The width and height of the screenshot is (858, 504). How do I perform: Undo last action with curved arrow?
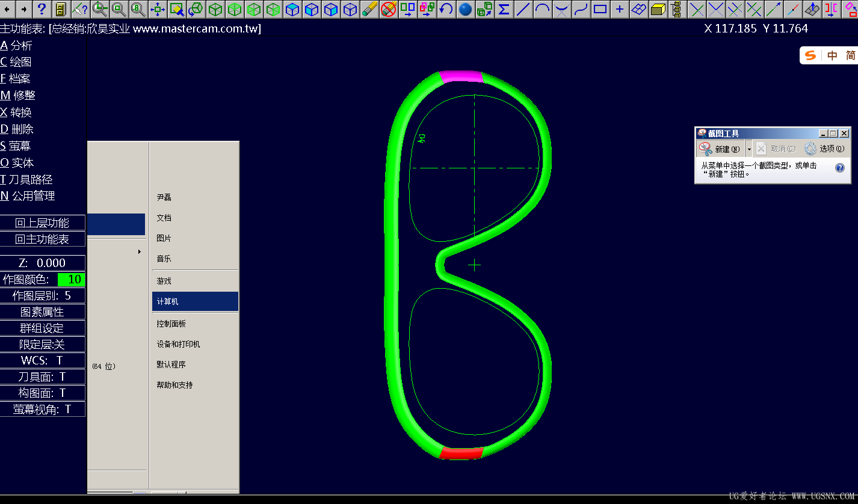point(446,9)
